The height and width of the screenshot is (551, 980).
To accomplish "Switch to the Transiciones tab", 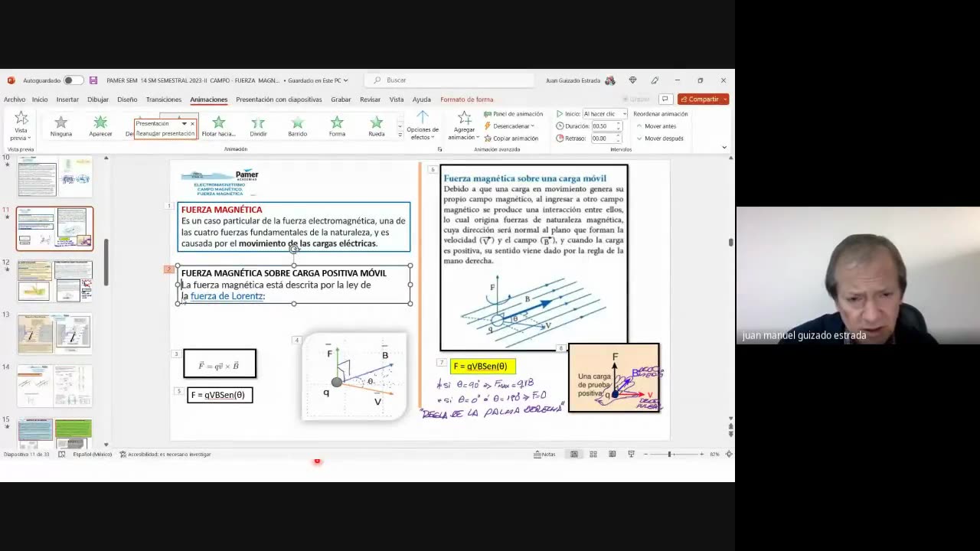I will 164,99.
